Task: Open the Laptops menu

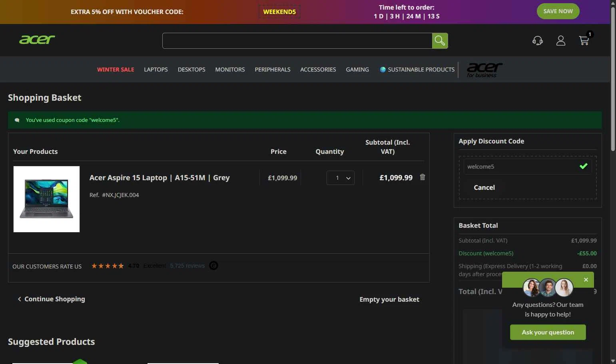Action: click(x=156, y=70)
